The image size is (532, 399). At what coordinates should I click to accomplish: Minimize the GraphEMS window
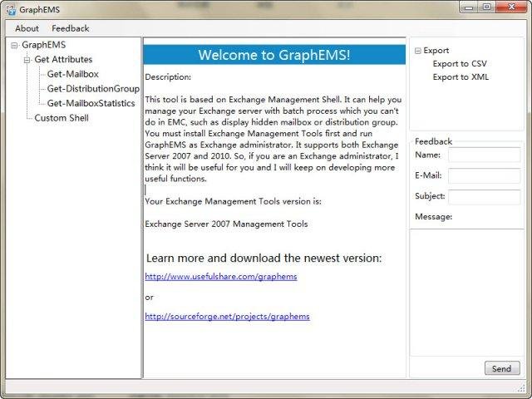point(469,7)
